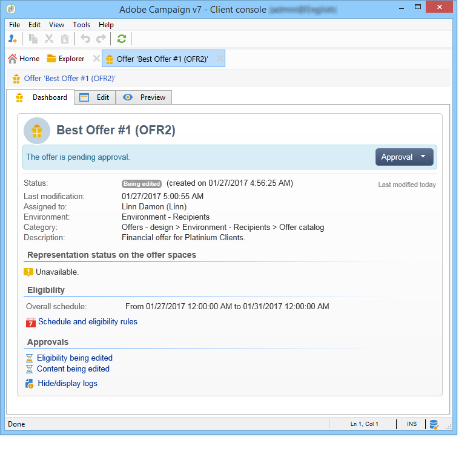Click the red calendar schedule icon

[x=31, y=322]
